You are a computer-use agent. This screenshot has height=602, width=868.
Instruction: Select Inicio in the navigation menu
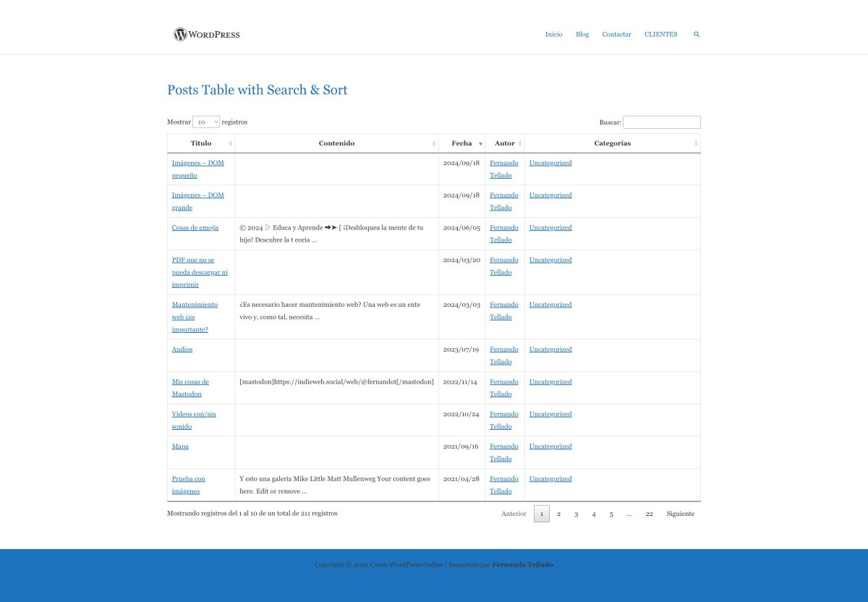(x=553, y=34)
